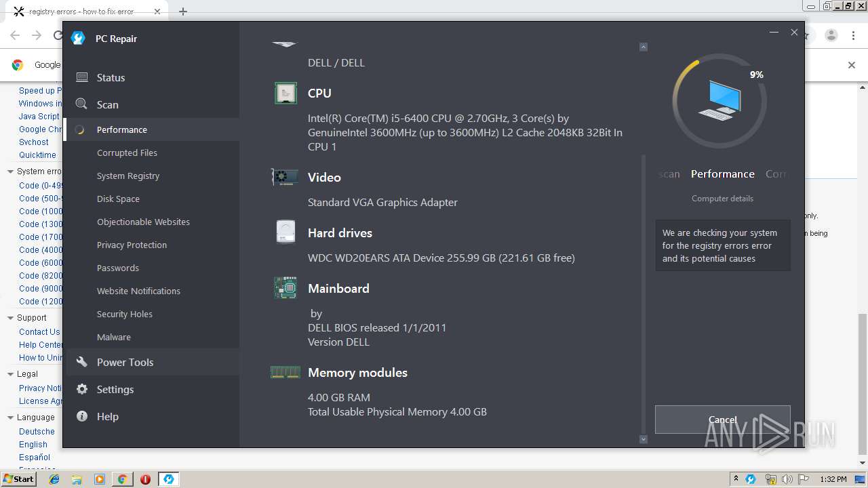Open Chrome menu three dots

[x=854, y=35]
